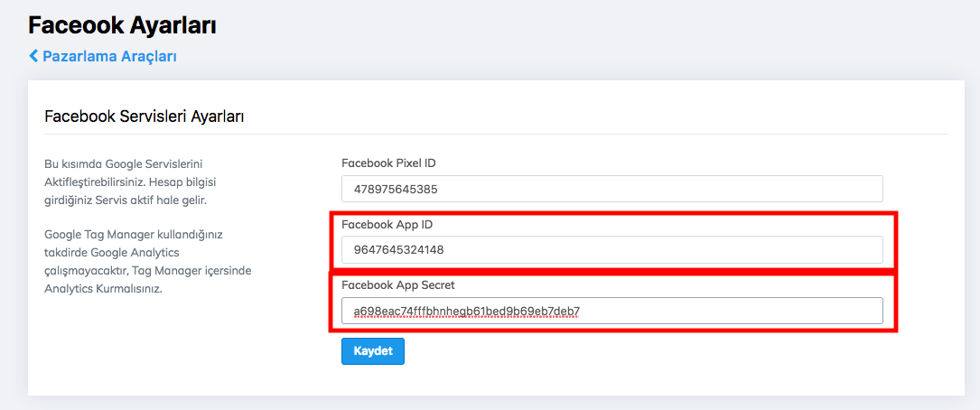Viewport: 980px width, 410px height.
Task: Click the Faceook Ayarları page title
Action: tap(122, 25)
